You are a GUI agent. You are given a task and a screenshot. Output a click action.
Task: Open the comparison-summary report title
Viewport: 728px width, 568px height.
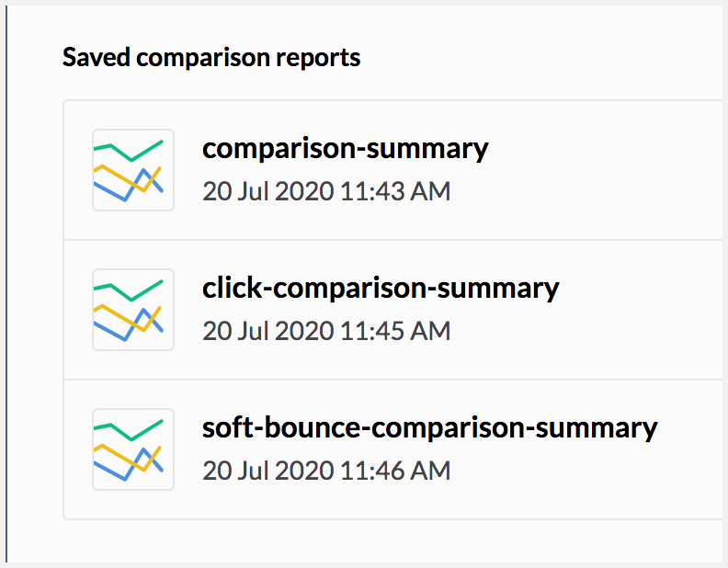pos(345,148)
